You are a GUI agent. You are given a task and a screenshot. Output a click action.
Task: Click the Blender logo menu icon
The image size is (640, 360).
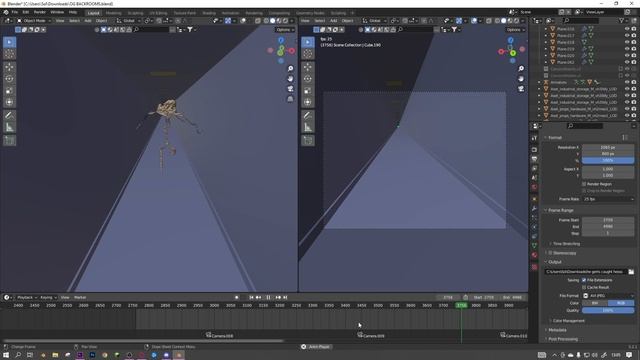(6, 12)
